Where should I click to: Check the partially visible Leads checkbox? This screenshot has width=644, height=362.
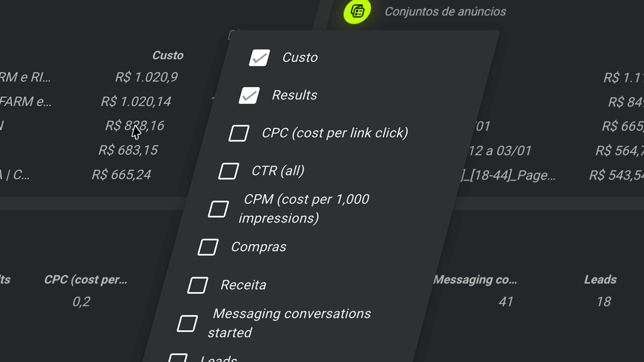point(178,358)
